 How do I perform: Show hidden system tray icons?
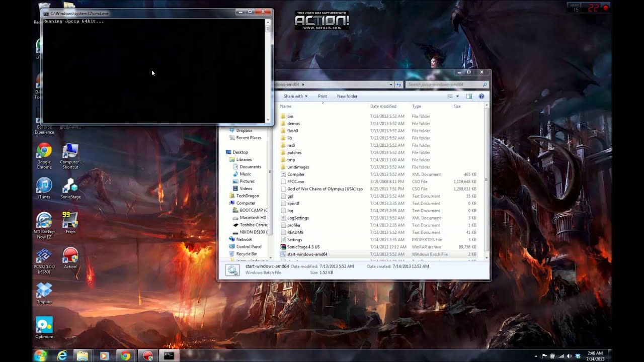[x=535, y=355]
